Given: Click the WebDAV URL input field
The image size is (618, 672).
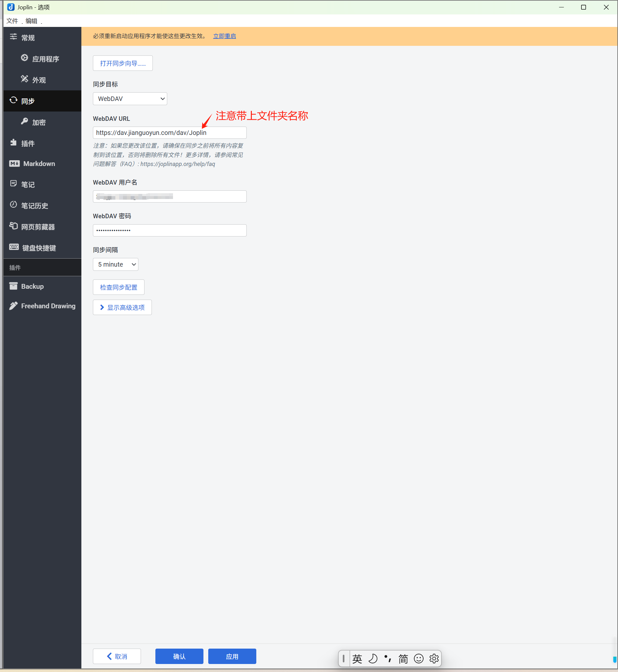Looking at the screenshot, I should (x=170, y=133).
